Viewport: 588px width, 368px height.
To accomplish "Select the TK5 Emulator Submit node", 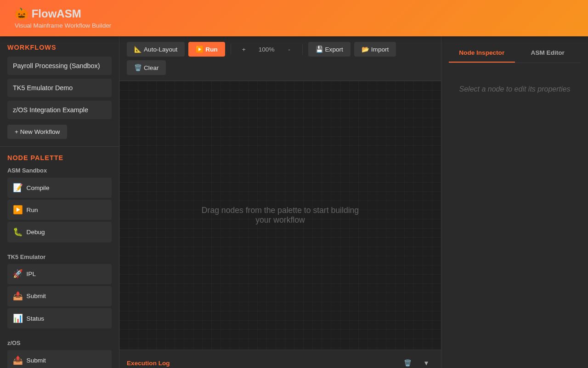I will 59,296.
